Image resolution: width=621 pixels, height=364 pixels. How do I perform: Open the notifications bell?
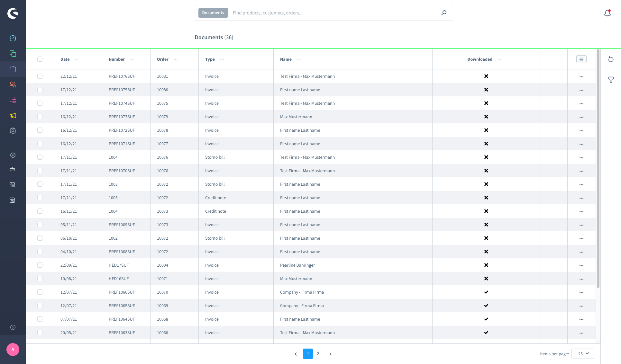607,13
